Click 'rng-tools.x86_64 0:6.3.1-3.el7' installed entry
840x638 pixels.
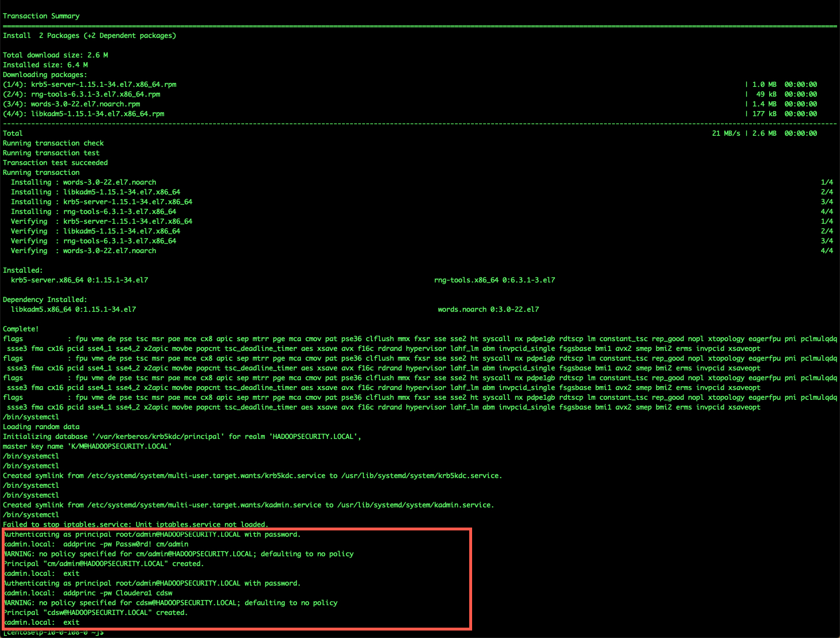point(495,280)
